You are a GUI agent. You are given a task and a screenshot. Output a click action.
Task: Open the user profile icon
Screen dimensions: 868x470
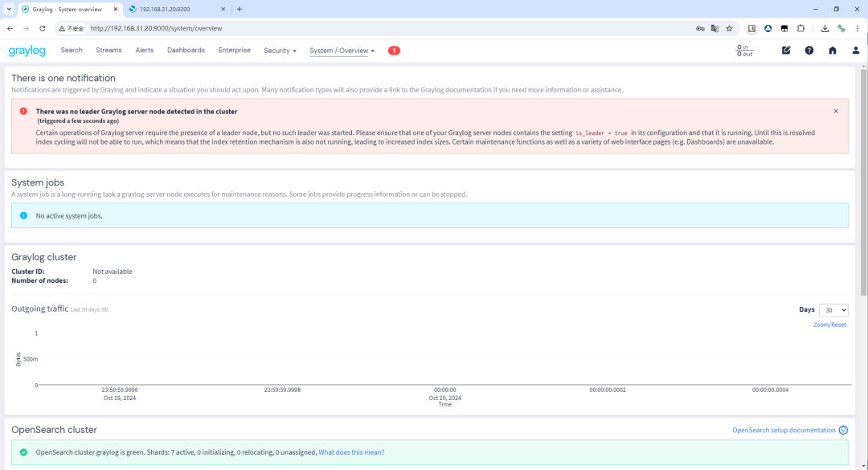[x=856, y=51]
